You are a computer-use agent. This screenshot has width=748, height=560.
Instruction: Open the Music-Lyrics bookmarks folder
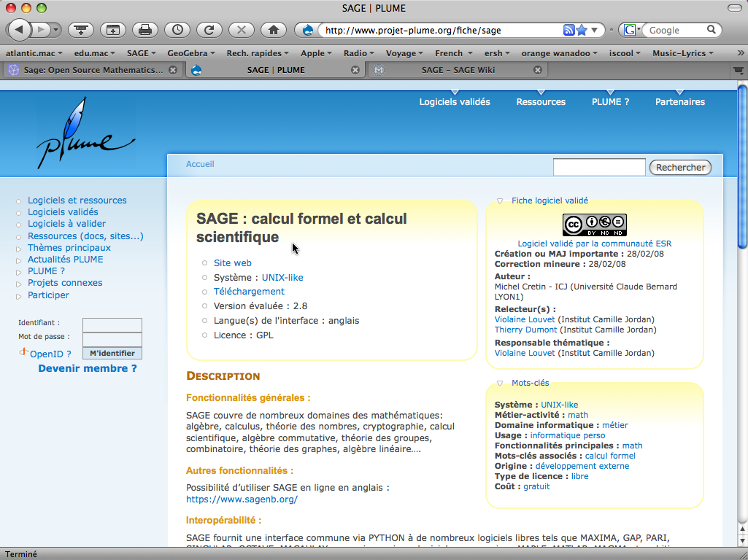682,53
